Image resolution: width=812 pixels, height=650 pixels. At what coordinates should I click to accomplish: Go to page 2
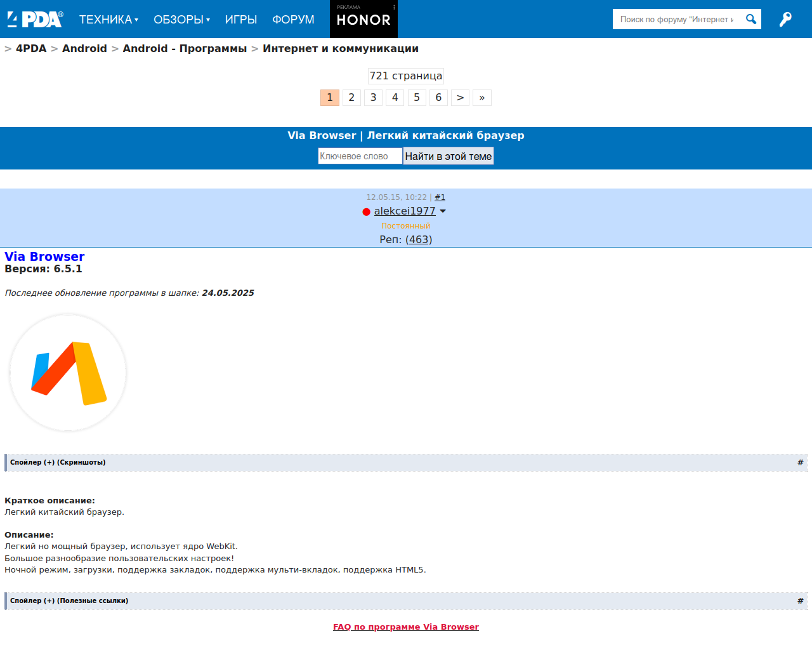[351, 97]
